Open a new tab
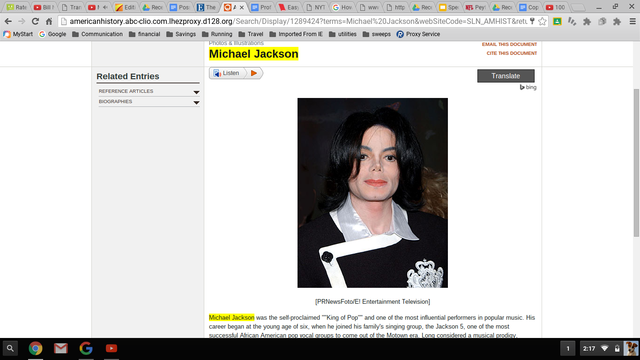Viewport: 640px width, 360px height. (578, 7)
